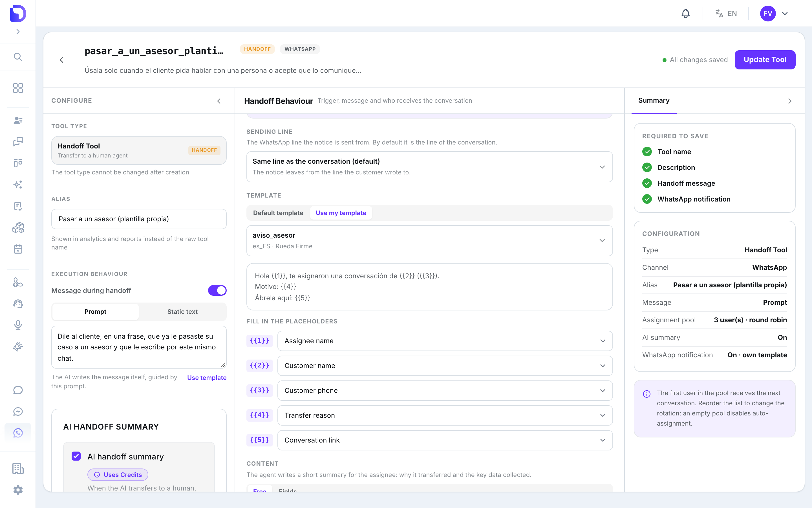The height and width of the screenshot is (508, 812).
Task: Click the Use template link
Action: click(207, 377)
